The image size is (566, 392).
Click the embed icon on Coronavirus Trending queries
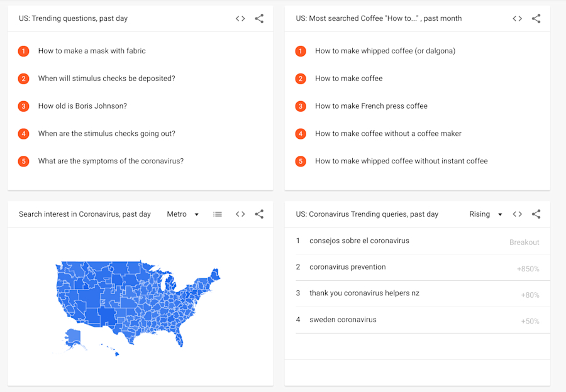517,214
